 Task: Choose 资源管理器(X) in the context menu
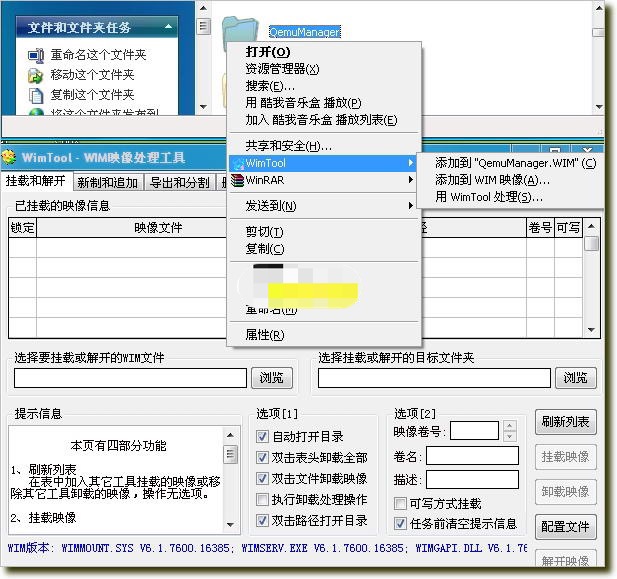pos(324,69)
